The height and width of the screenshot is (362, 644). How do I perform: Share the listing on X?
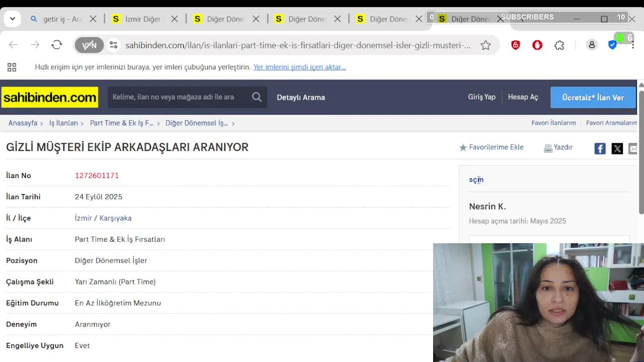[617, 148]
